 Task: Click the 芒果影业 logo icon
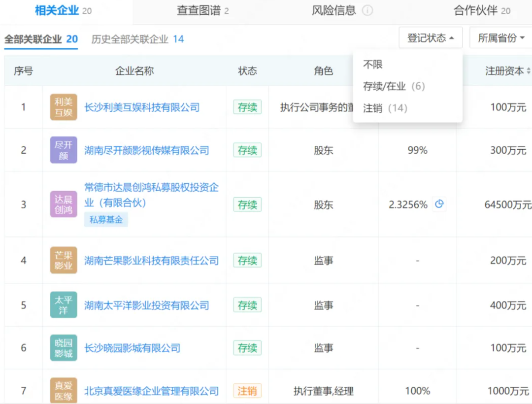pyautogui.click(x=63, y=260)
